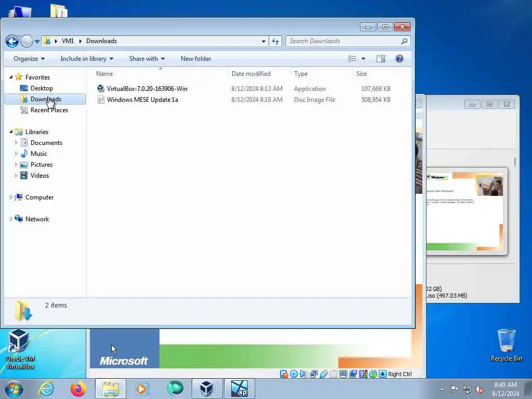
Task: Open the Share with menu
Action: tap(147, 59)
